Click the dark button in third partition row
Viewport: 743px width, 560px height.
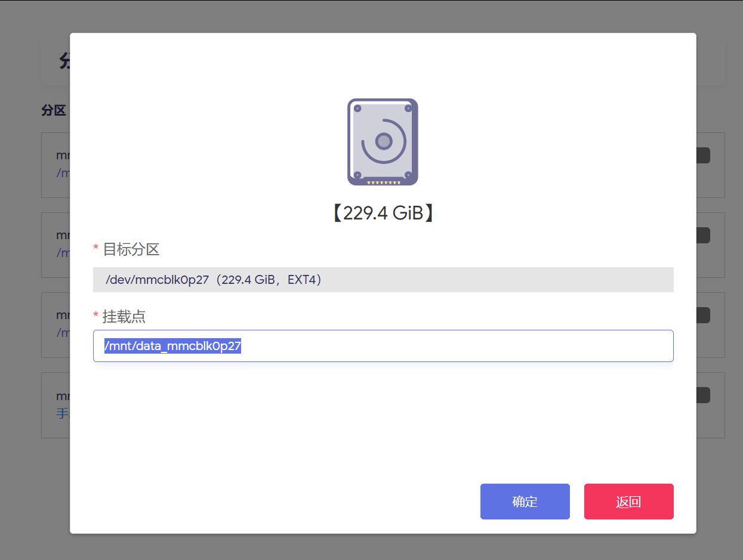coord(703,315)
